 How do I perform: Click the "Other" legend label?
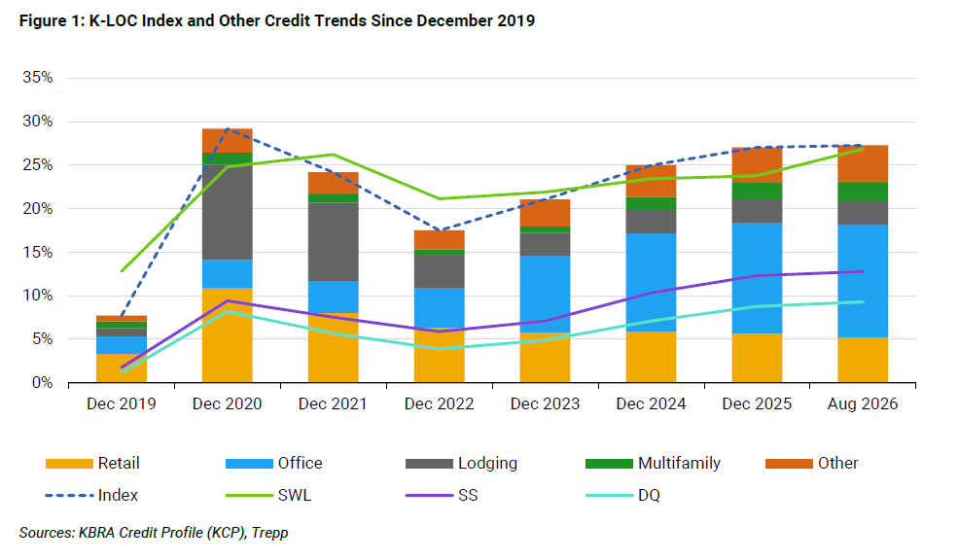838,464
